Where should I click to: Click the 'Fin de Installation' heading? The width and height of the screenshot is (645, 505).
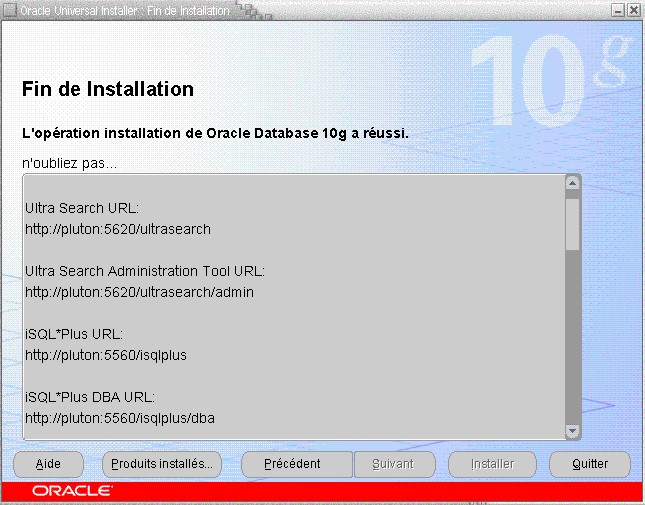[x=108, y=89]
